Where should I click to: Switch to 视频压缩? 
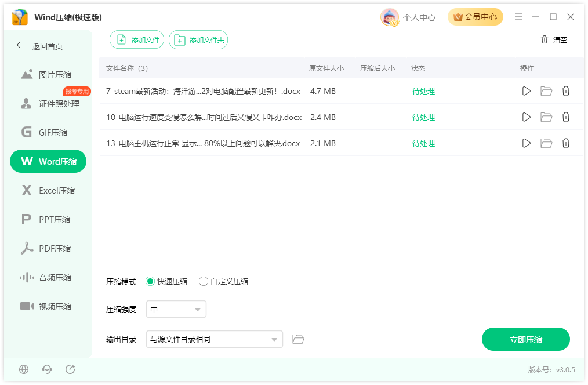tap(48, 307)
